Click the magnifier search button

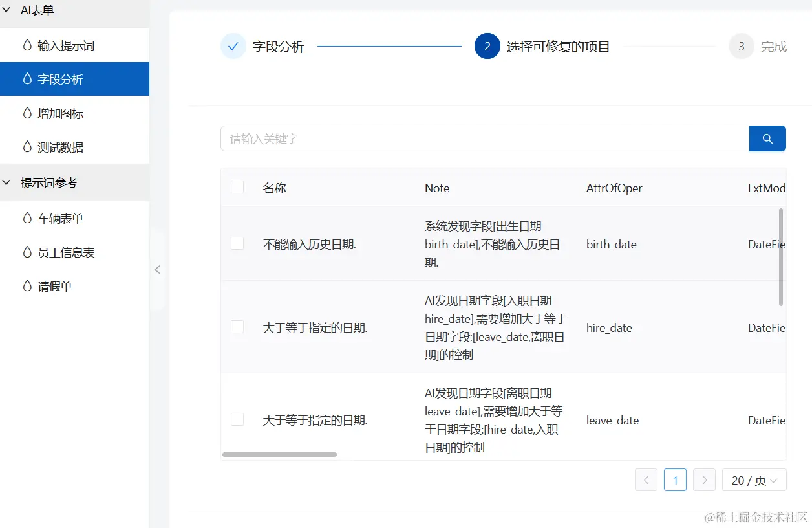(x=767, y=138)
